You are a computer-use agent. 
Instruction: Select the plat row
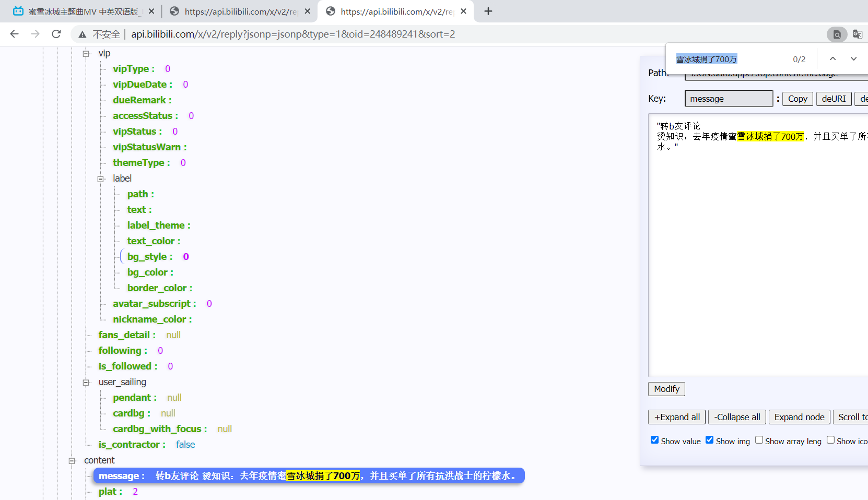pos(119,492)
